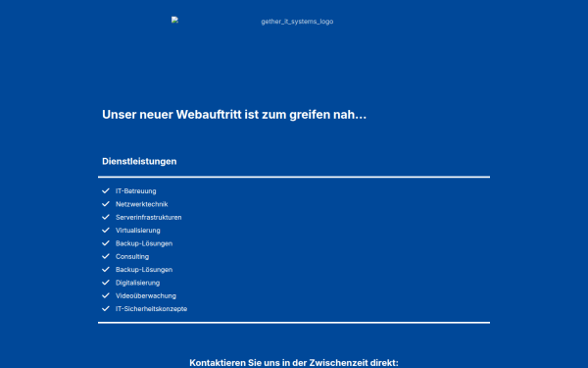
Task: Select the Digitalisierung list entry
Action: pyautogui.click(x=137, y=283)
